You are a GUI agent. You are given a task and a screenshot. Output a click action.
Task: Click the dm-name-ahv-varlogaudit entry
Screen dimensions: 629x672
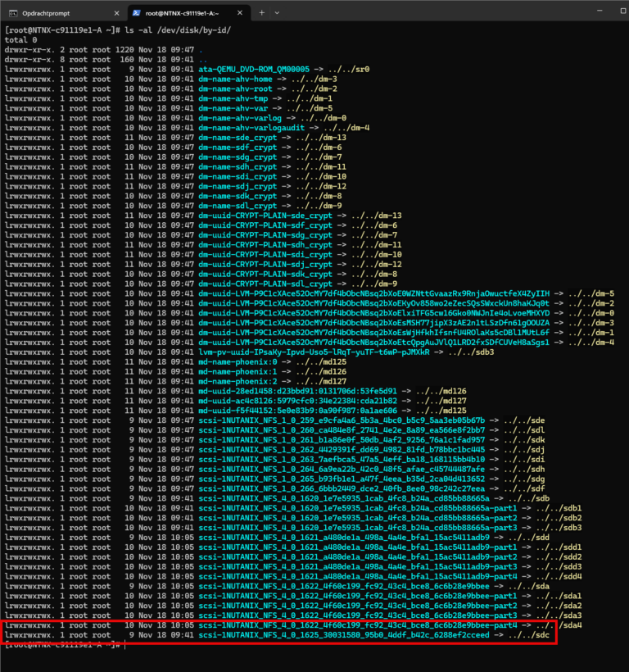coord(251,128)
